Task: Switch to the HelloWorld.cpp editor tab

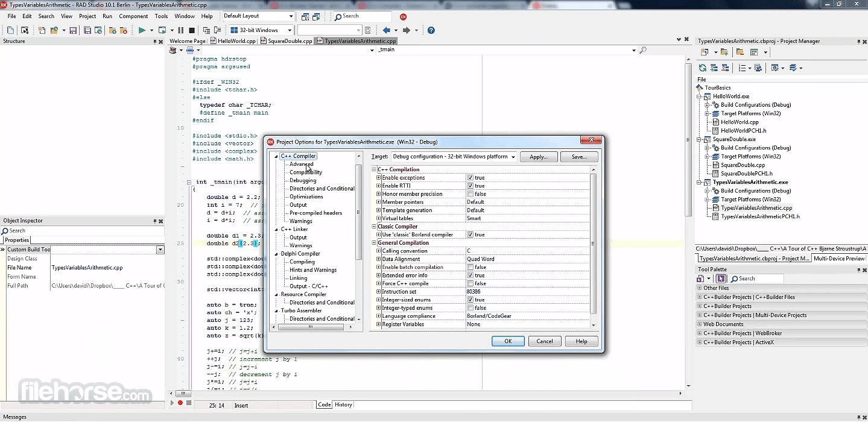Action: (233, 41)
